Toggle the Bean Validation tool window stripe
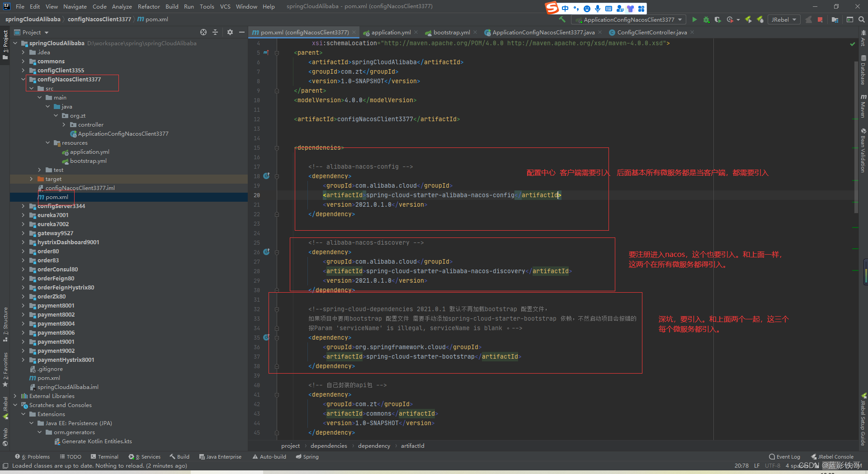The image size is (868, 474). point(863,151)
